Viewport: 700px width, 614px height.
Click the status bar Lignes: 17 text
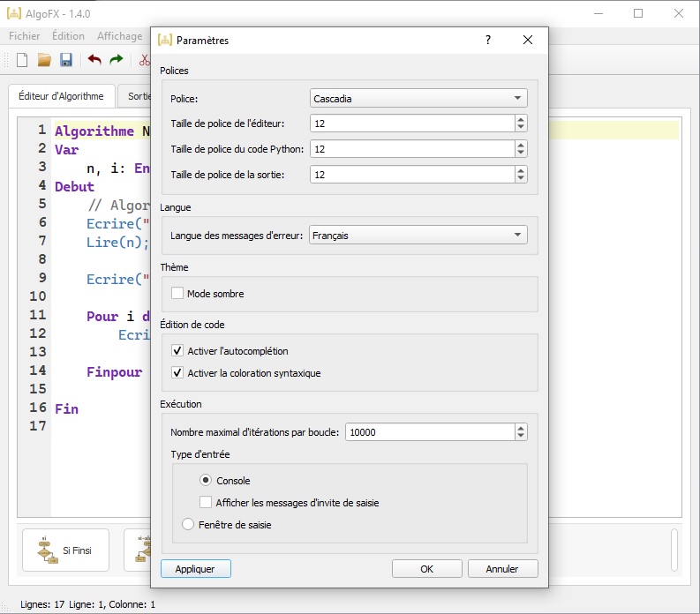point(42,604)
